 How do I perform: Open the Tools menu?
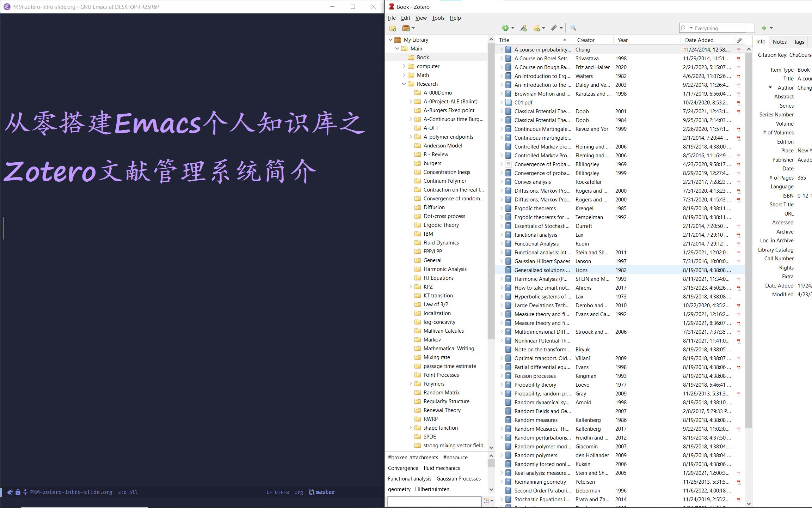(x=438, y=18)
